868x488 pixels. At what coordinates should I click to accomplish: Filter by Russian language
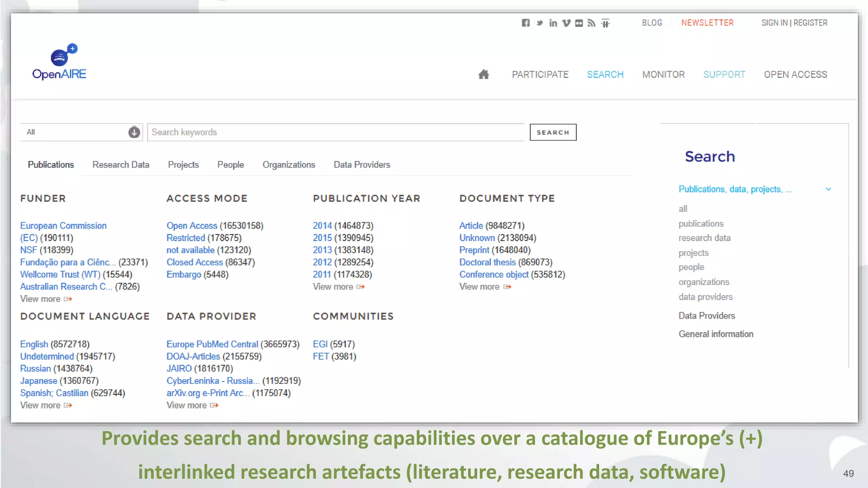coord(36,369)
